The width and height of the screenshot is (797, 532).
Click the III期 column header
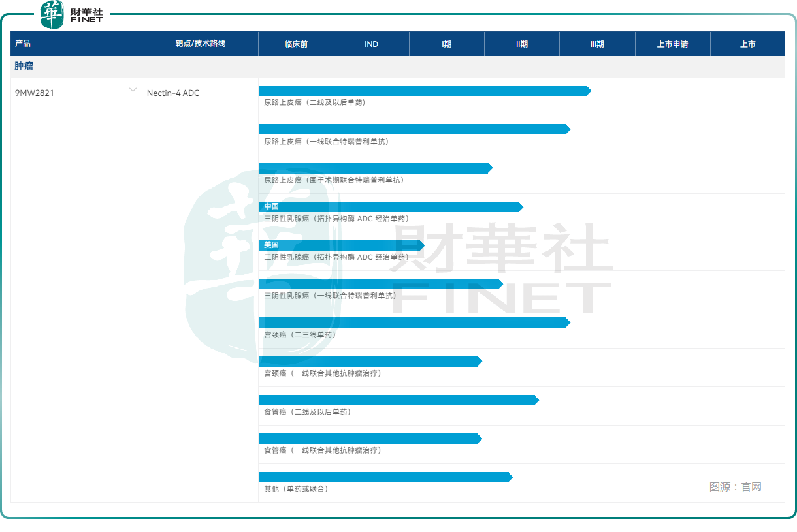click(597, 44)
